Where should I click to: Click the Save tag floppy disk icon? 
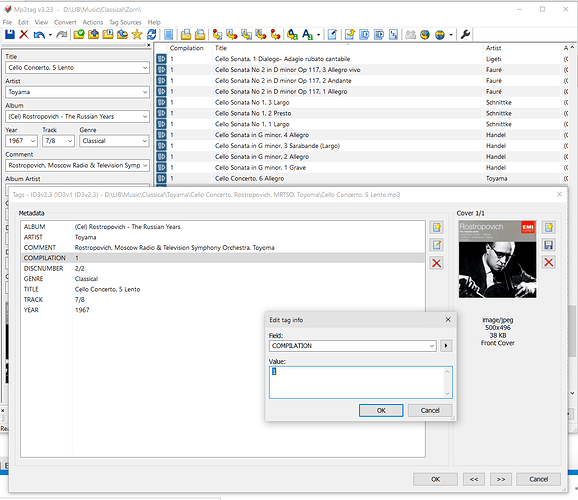click(10, 35)
